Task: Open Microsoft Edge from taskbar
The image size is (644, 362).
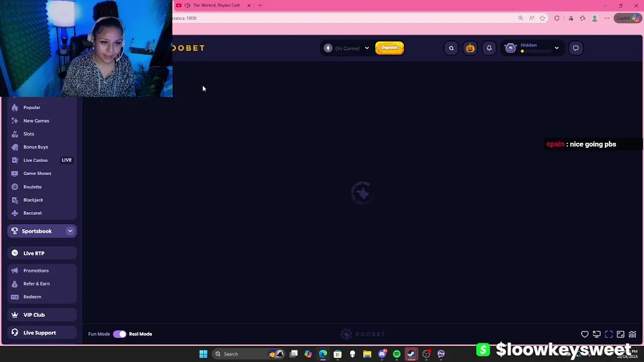Action: point(323,354)
